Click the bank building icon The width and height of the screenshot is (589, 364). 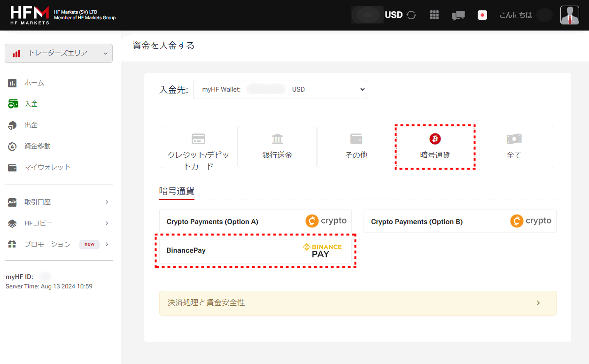[x=278, y=139]
